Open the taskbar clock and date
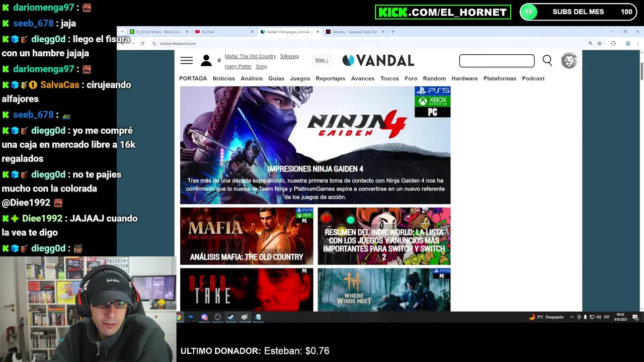The image size is (644, 362). [x=620, y=317]
